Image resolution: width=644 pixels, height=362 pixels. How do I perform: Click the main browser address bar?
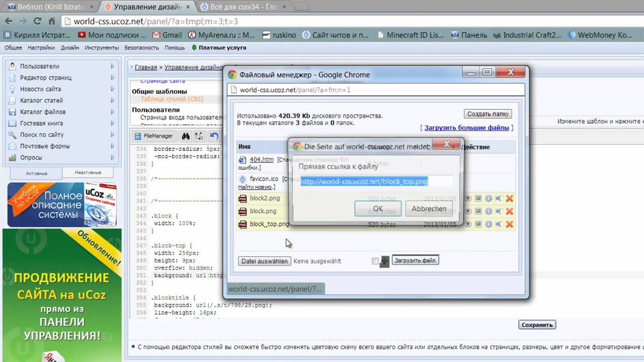351,22
